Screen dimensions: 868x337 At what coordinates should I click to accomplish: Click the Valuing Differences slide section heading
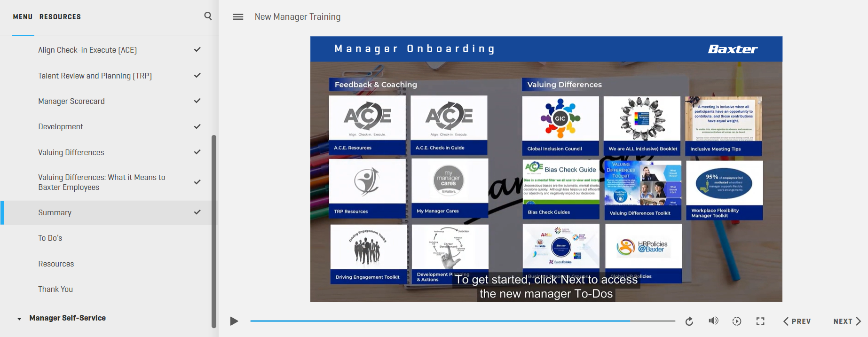coord(564,85)
